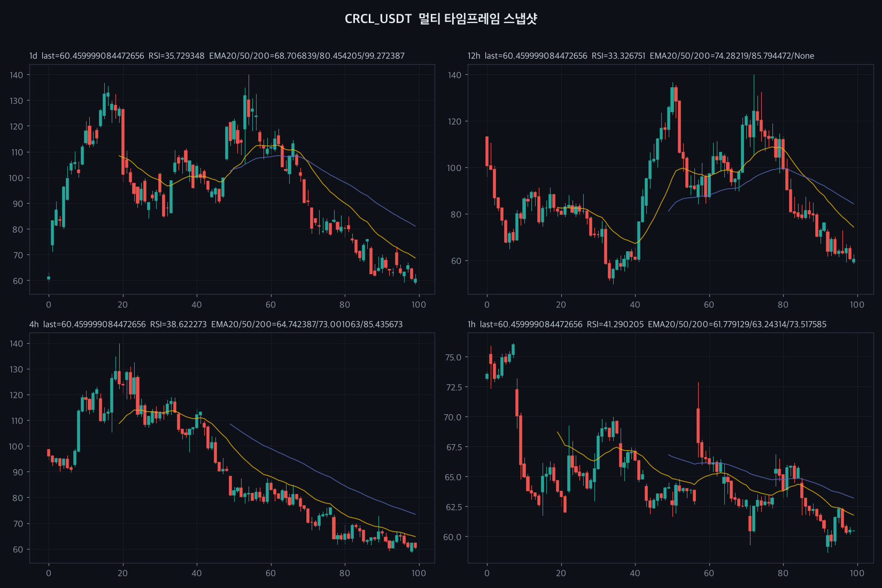
Task: Click the 90 y-axis label in the 1d chart
Action: click(x=18, y=203)
